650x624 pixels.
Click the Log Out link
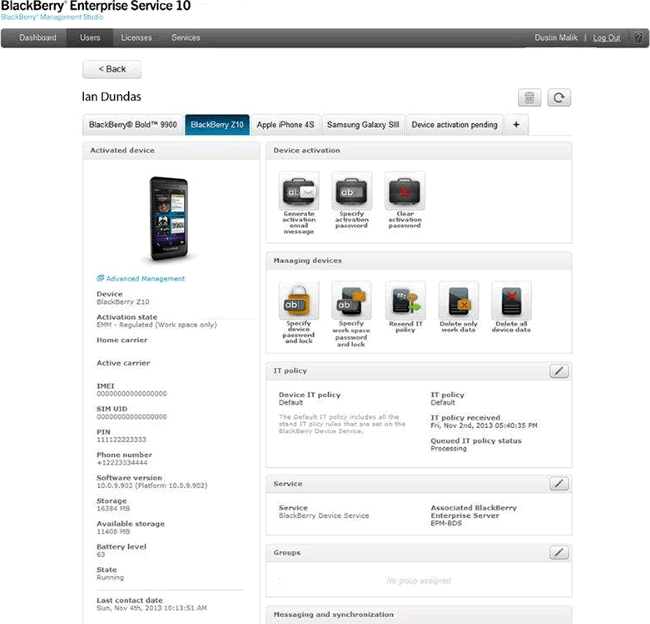(x=606, y=38)
